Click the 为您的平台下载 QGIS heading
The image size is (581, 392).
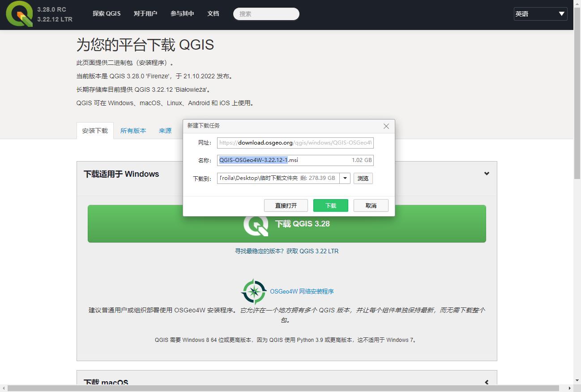point(145,45)
